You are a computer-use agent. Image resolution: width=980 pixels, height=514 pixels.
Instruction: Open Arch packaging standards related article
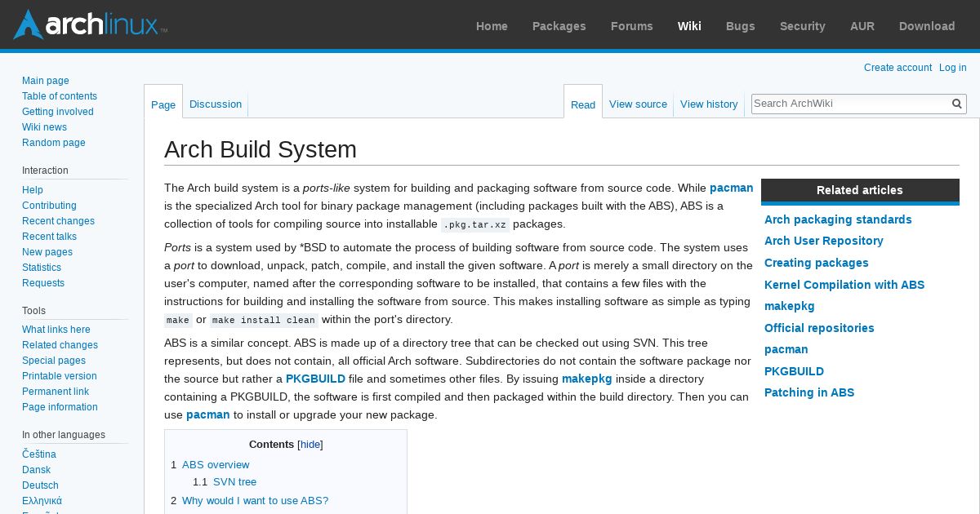tap(838, 219)
